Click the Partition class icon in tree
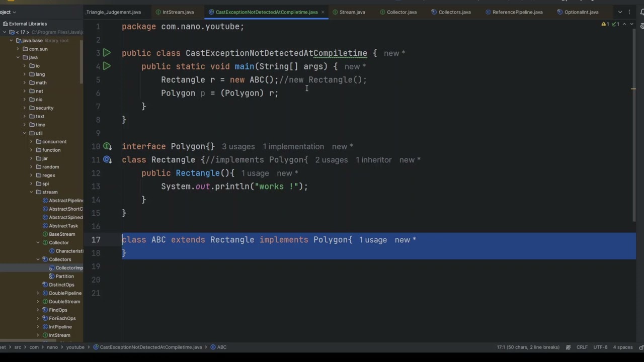The height and width of the screenshot is (362, 644). click(51, 276)
